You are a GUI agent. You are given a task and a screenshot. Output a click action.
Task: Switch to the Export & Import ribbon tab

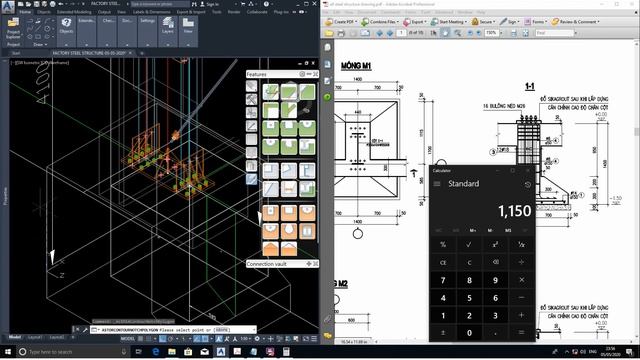point(191,12)
